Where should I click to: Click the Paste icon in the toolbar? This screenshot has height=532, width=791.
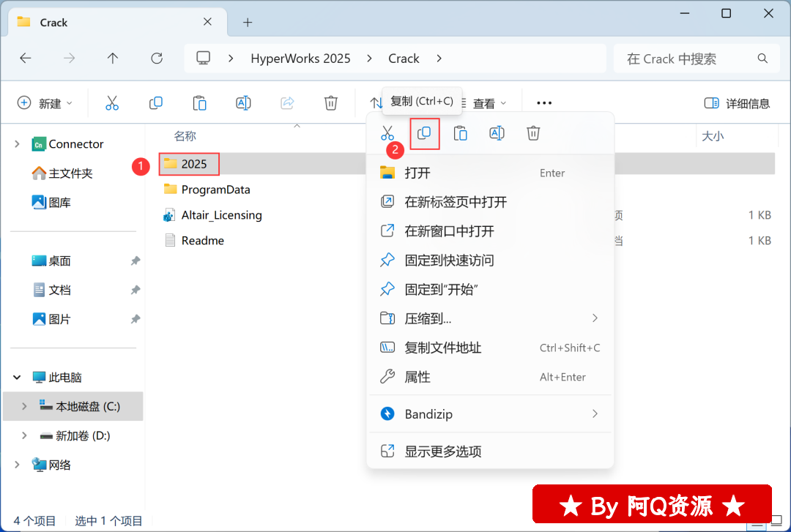200,103
